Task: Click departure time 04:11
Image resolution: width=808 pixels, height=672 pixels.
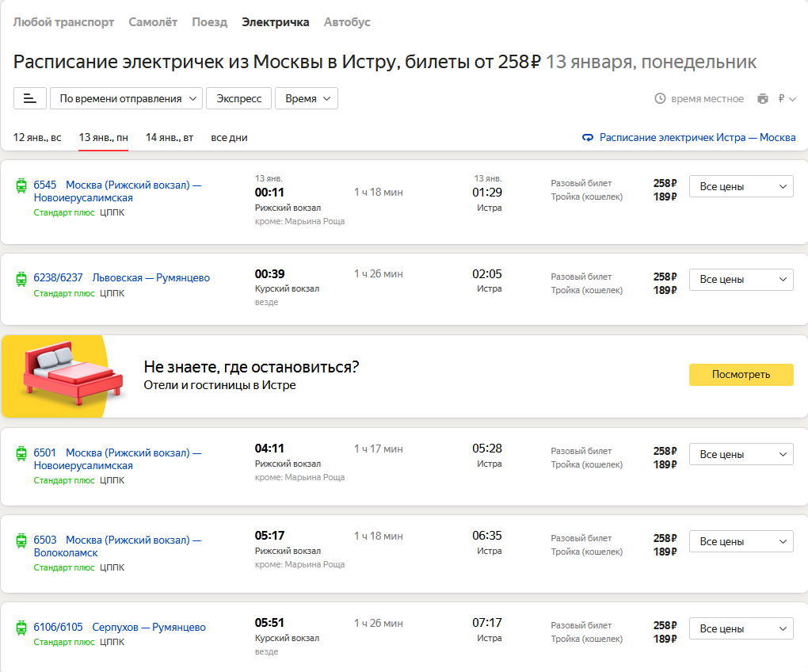Action: [x=269, y=449]
